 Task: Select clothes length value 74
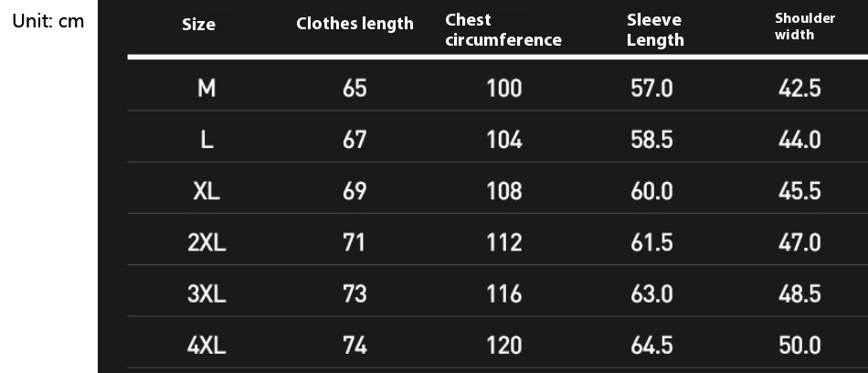pyautogui.click(x=355, y=346)
